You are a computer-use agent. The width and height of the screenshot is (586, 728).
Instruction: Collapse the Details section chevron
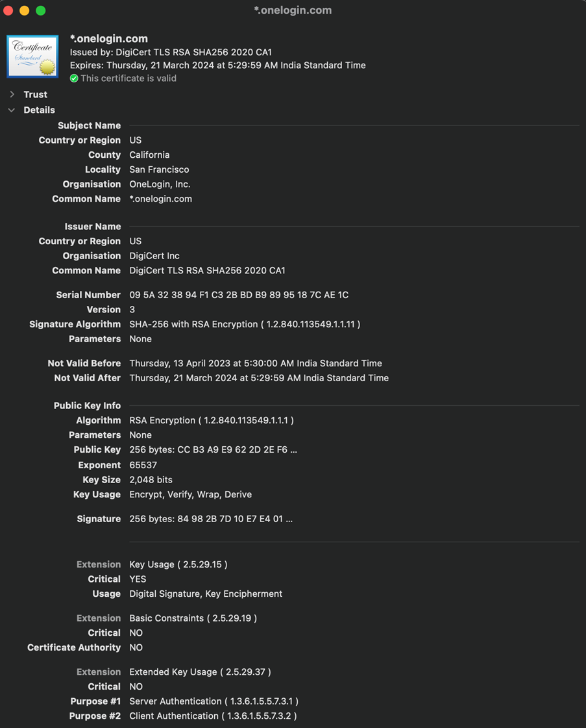click(12, 110)
